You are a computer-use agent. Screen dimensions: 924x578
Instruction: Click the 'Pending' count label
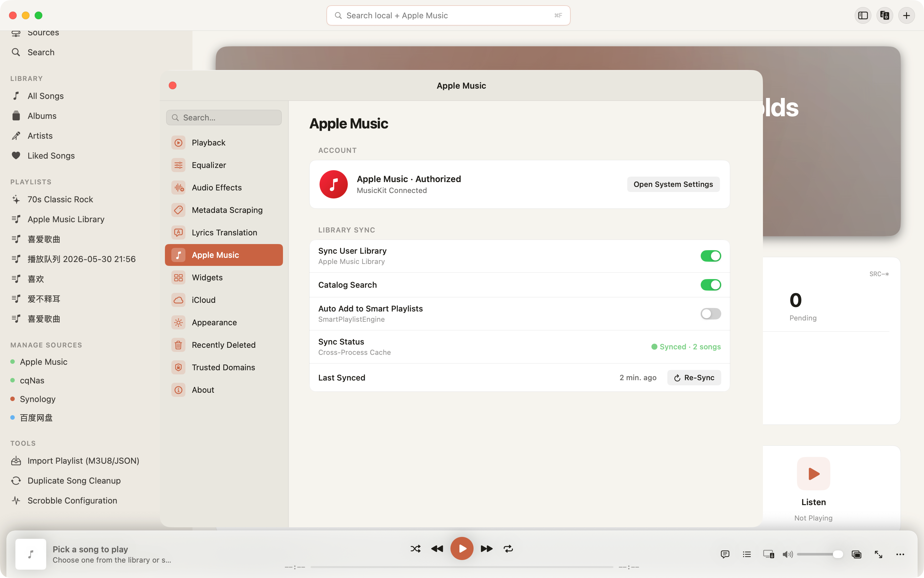click(803, 318)
